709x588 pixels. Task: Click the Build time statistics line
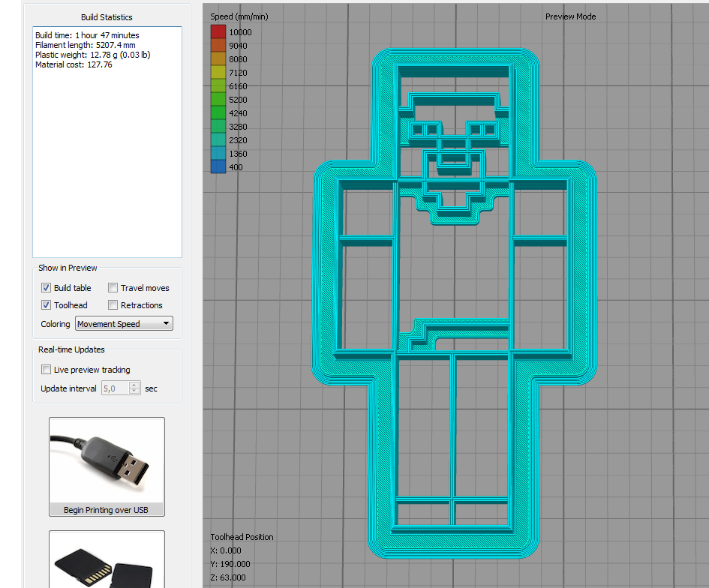tap(87, 35)
